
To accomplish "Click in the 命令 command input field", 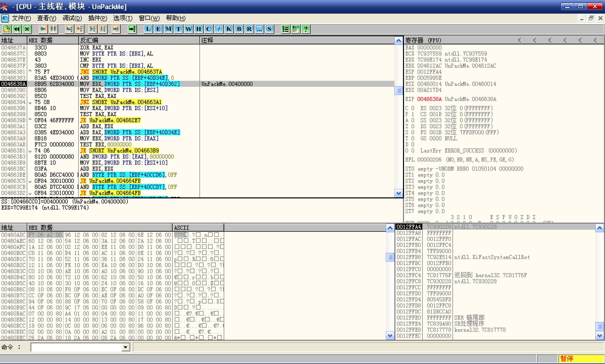I will [x=76, y=347].
